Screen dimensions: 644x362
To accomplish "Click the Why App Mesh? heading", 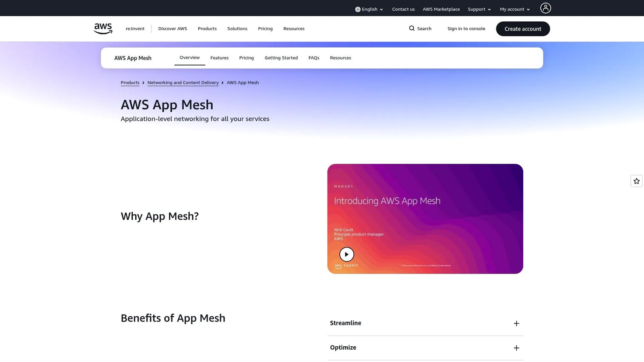I will click(160, 216).
